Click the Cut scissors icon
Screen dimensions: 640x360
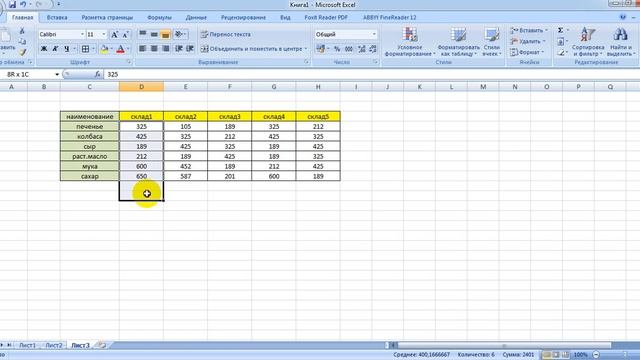pos(22,31)
